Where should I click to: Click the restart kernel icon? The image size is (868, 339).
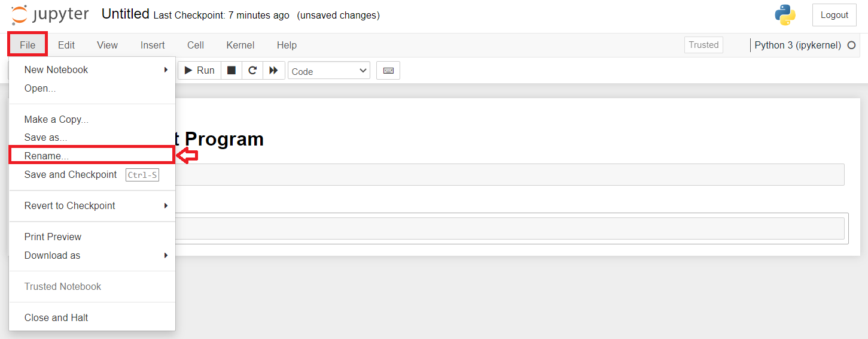252,71
